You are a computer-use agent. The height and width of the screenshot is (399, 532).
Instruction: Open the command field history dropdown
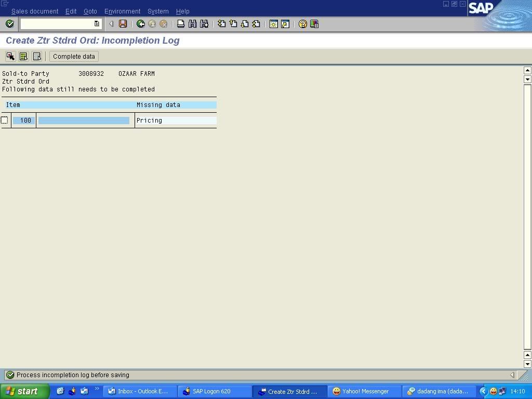pyautogui.click(x=97, y=24)
